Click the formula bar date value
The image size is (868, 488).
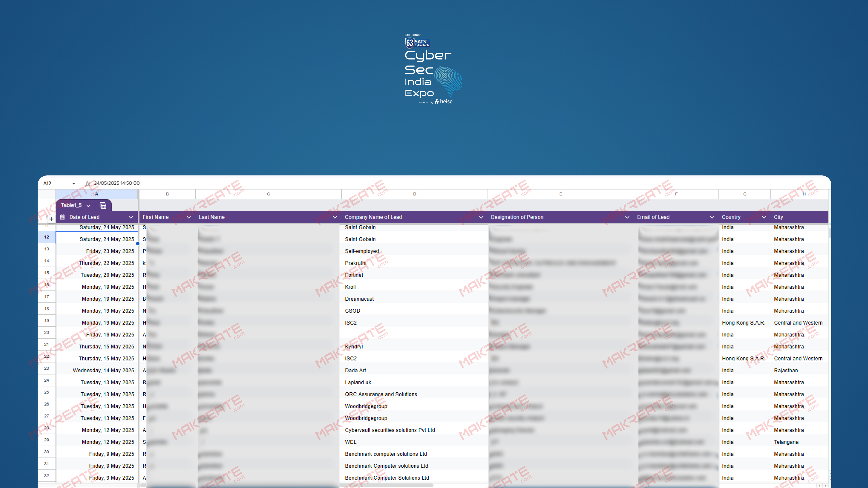[x=117, y=183]
